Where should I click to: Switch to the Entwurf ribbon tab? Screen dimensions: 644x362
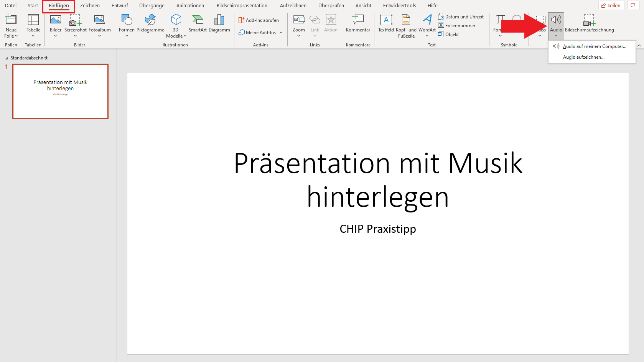(120, 5)
